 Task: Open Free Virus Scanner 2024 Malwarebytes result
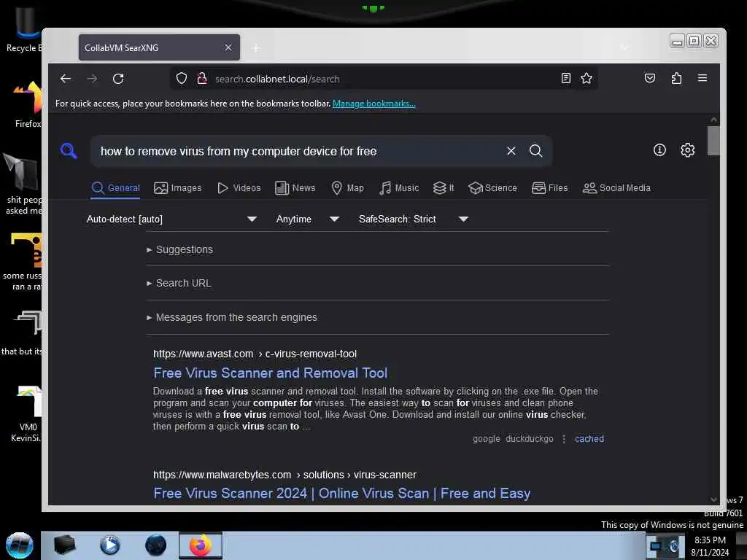(341, 494)
